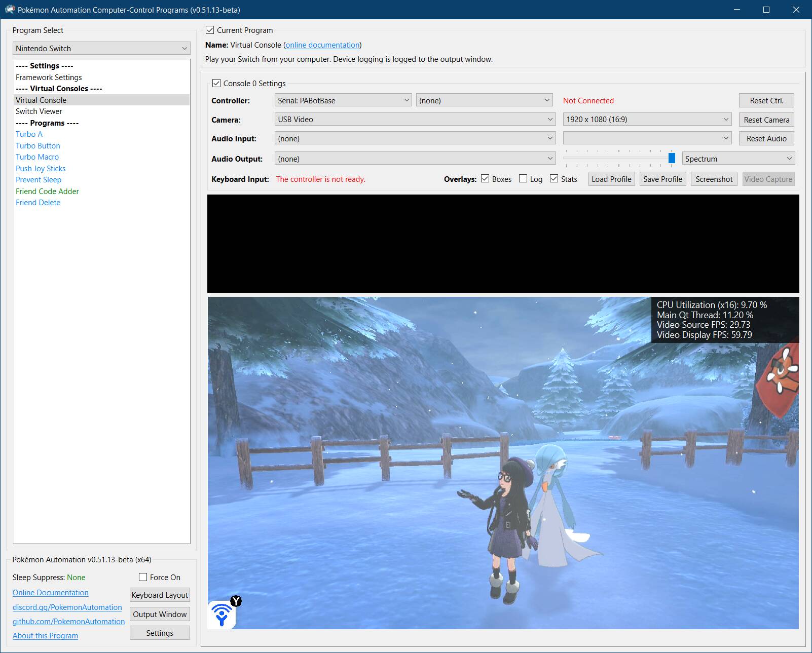812x653 pixels.
Task: Expand the Serial: PABotBase controller dropdown
Action: (x=343, y=100)
